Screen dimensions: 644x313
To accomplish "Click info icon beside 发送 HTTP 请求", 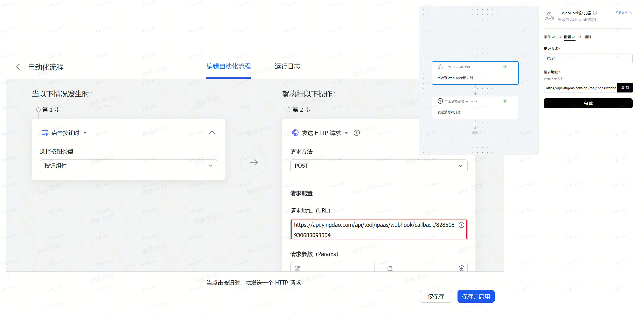I will click(x=356, y=133).
